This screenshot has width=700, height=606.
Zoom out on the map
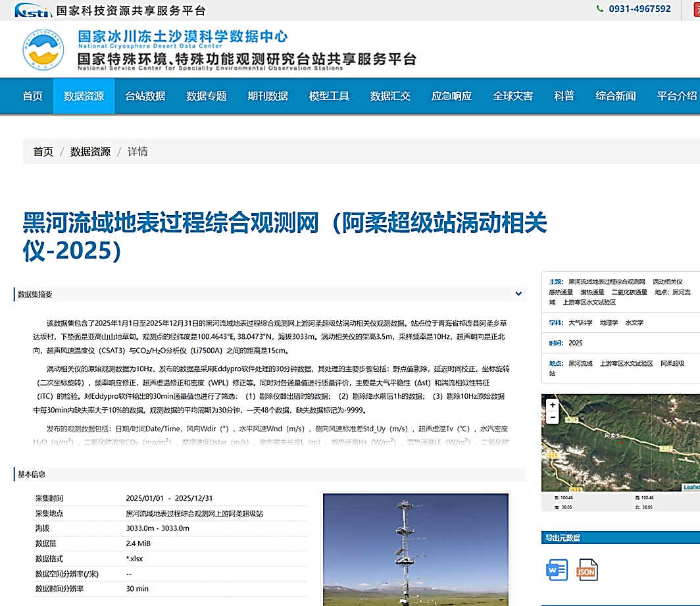553,417
